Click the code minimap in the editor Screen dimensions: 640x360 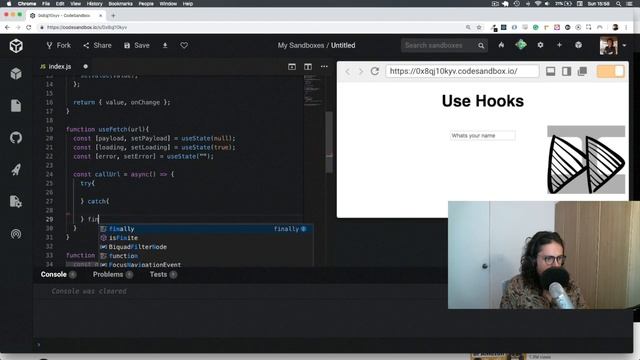313,90
